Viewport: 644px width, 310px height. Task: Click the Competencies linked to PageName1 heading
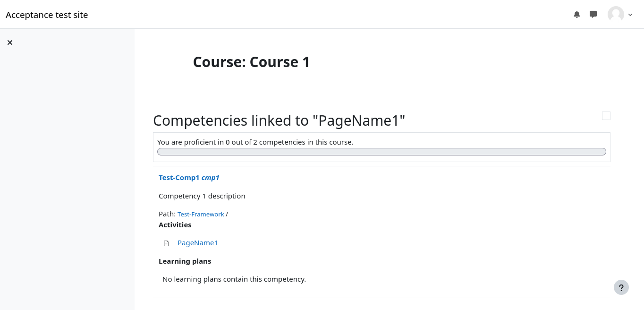[x=279, y=121]
